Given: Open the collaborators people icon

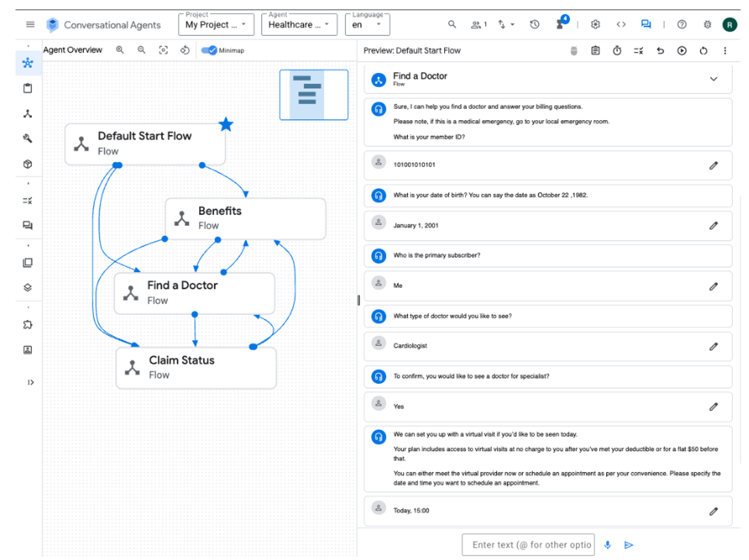Looking at the screenshot, I should [x=479, y=24].
